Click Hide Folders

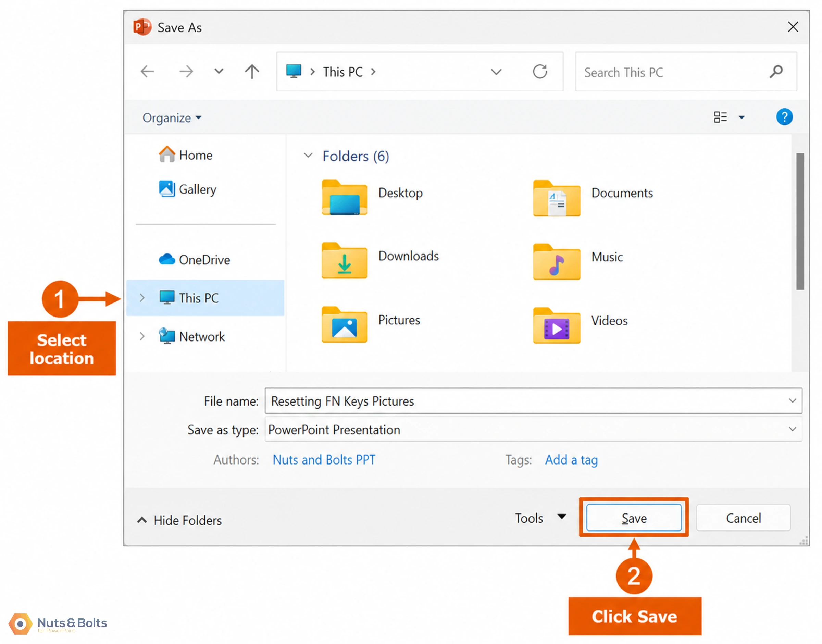click(179, 520)
